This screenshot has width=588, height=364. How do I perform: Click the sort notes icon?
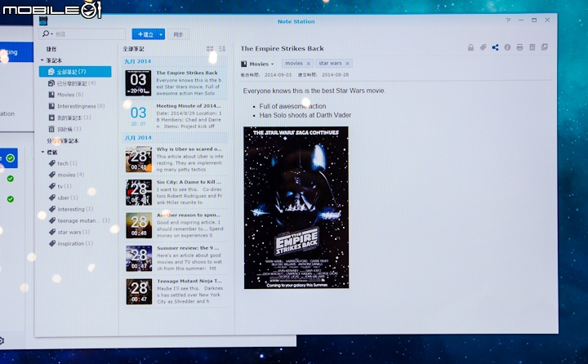[222, 49]
